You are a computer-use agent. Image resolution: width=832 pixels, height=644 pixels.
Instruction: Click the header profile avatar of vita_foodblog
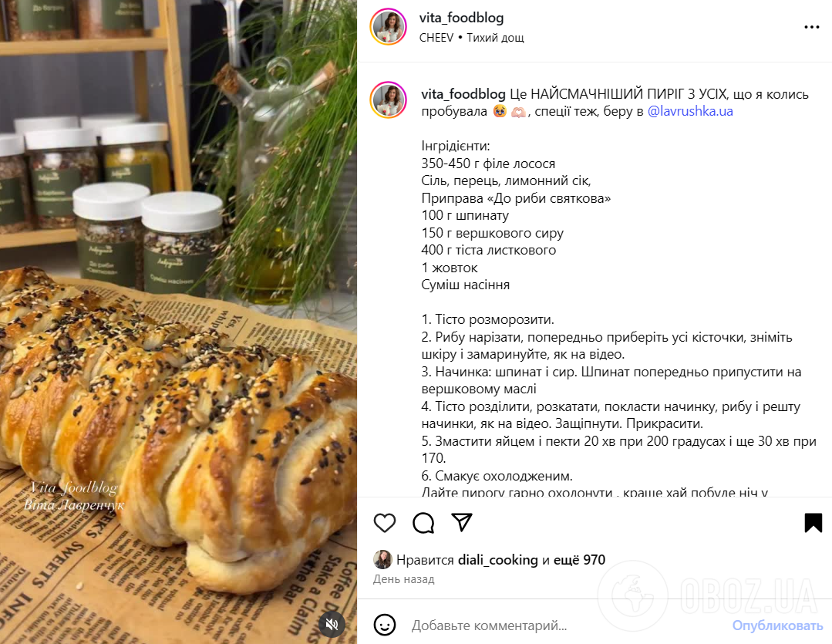(x=389, y=26)
